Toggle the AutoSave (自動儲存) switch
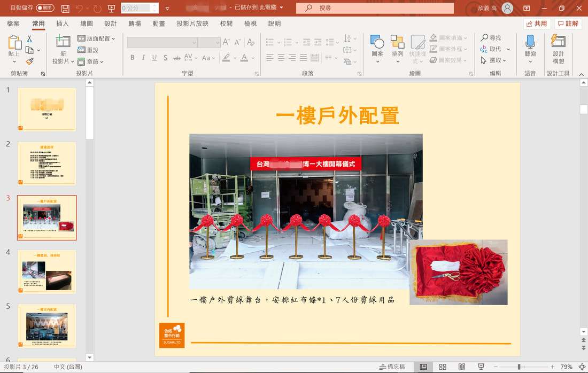The width and height of the screenshot is (588, 373). click(x=45, y=8)
